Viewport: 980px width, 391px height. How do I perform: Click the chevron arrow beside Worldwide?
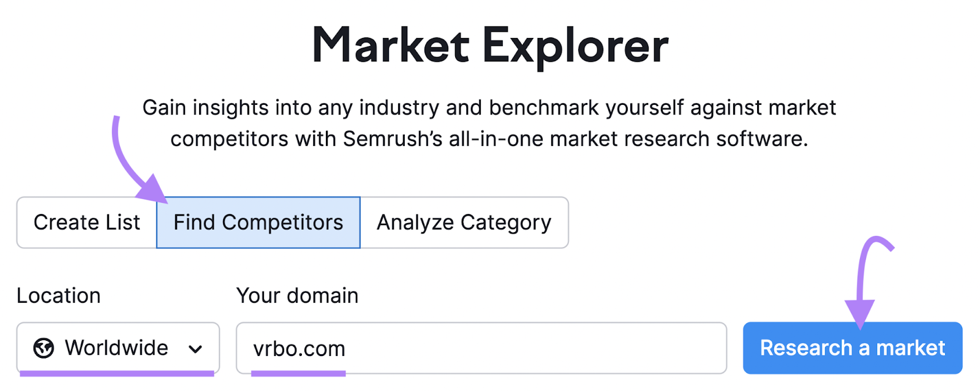coord(195,349)
